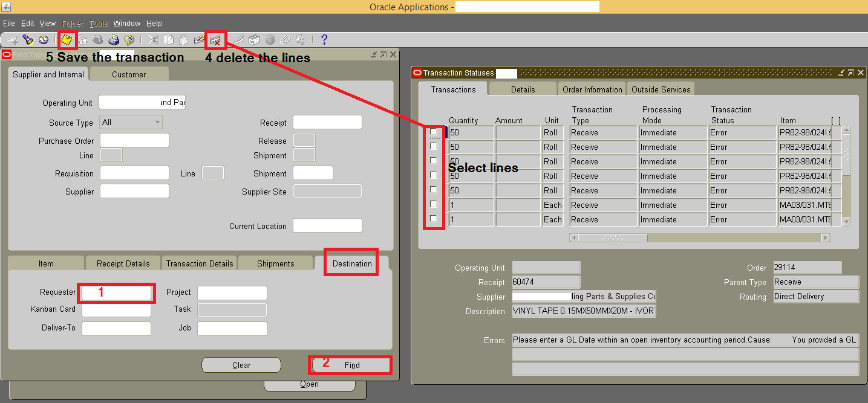Open the Outside Services tab

coord(661,89)
